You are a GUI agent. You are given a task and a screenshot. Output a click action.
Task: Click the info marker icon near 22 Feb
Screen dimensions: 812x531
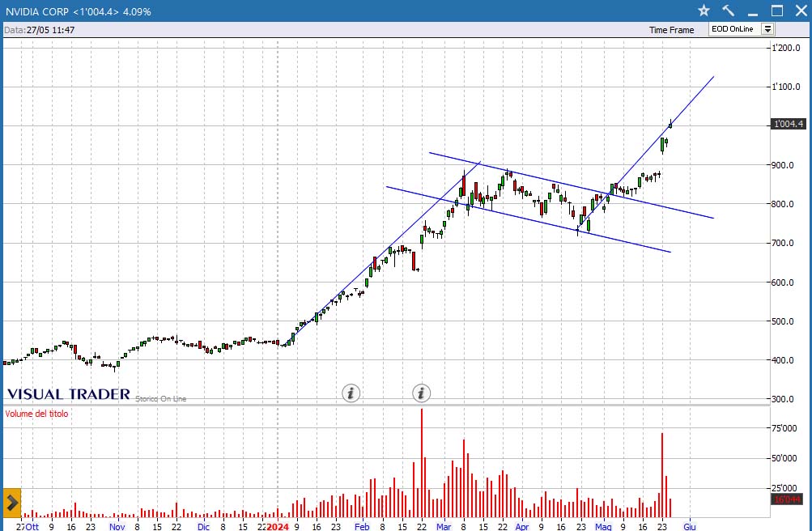point(421,393)
